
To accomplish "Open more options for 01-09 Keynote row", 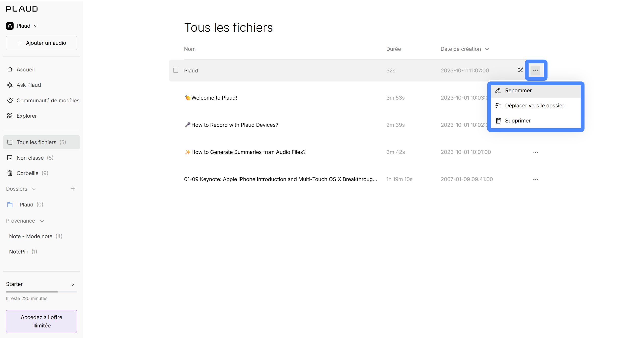I will tap(536, 179).
